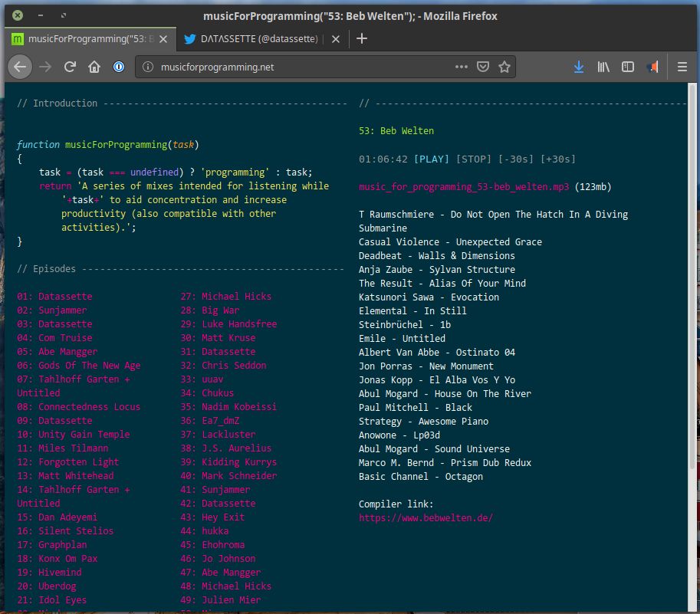The width and height of the screenshot is (700, 614).
Task: Show the Firefox sidebar
Action: pyautogui.click(x=628, y=67)
